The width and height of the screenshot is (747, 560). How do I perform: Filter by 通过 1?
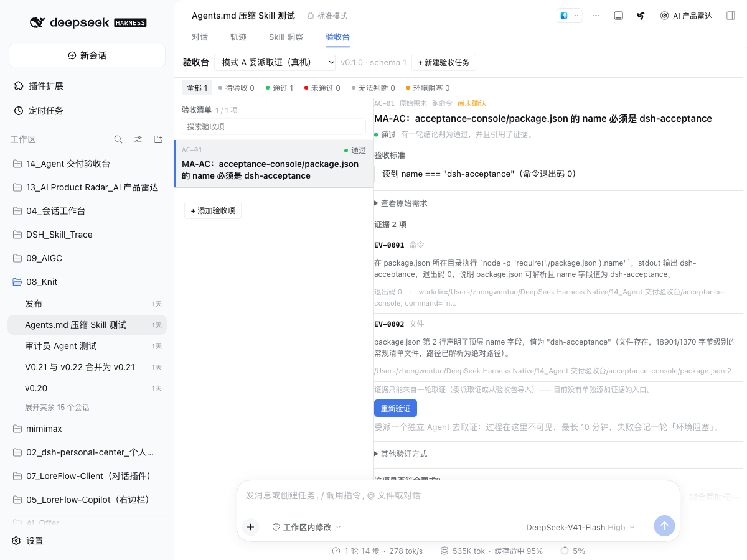click(280, 88)
